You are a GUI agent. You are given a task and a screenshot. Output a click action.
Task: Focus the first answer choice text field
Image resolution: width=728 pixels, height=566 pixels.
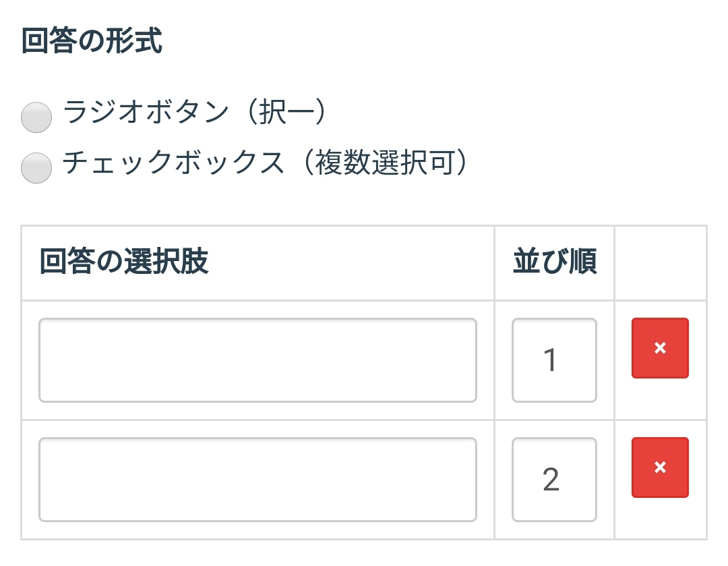257,360
